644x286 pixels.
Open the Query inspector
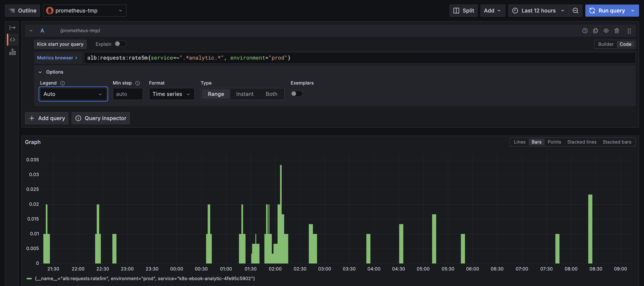coord(100,118)
